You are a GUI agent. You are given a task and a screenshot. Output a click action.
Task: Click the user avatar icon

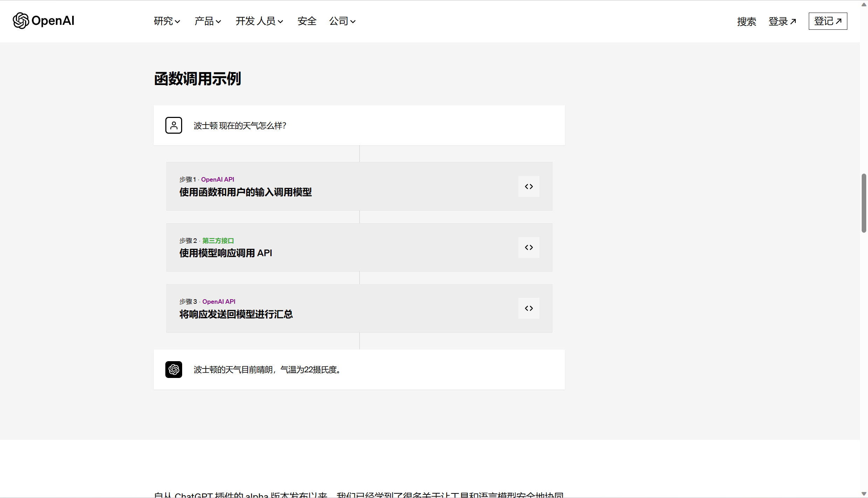tap(174, 125)
